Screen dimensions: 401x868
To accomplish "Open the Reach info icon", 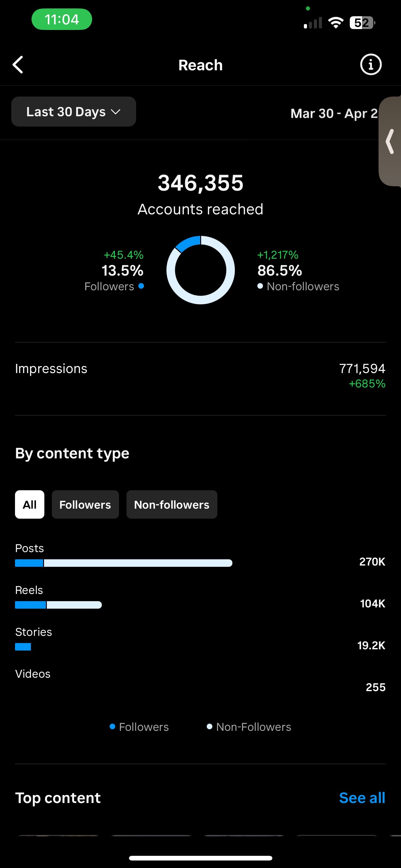I will pyautogui.click(x=371, y=65).
